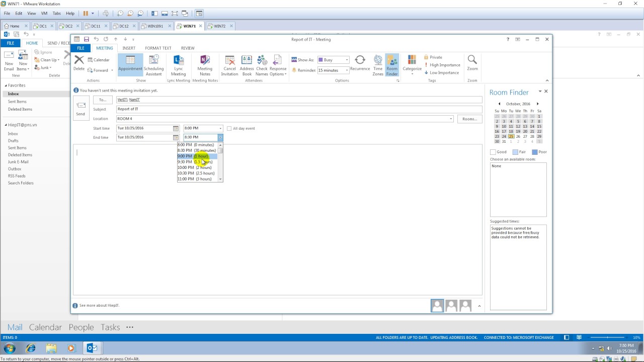Open Calendar in navigation bar

(x=45, y=327)
